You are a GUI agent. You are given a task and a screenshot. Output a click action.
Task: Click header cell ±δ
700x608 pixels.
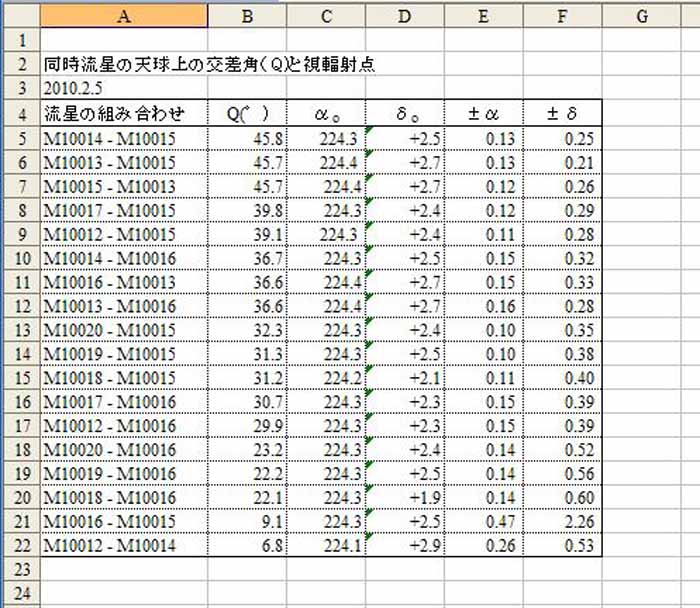(562, 114)
